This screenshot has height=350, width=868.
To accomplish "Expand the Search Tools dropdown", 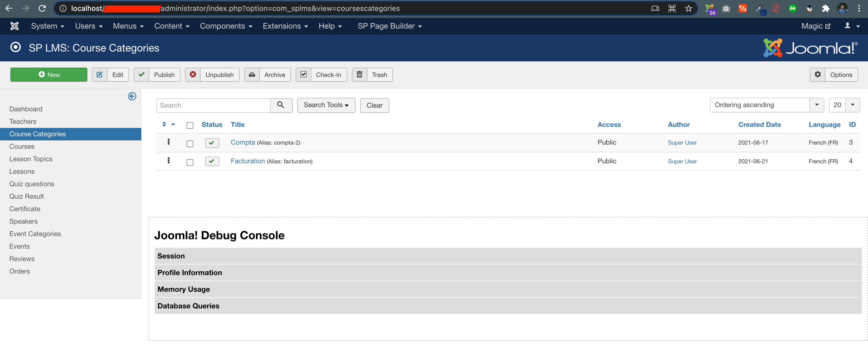I will [x=326, y=105].
